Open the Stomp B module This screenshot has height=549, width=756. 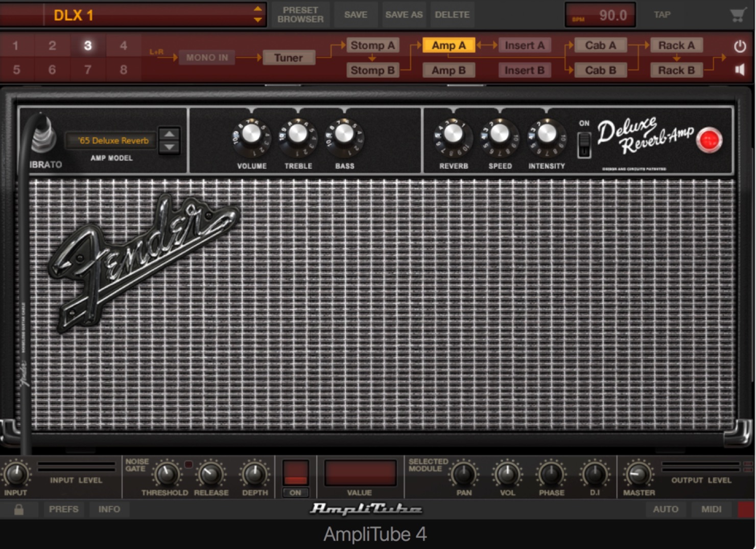coord(372,71)
